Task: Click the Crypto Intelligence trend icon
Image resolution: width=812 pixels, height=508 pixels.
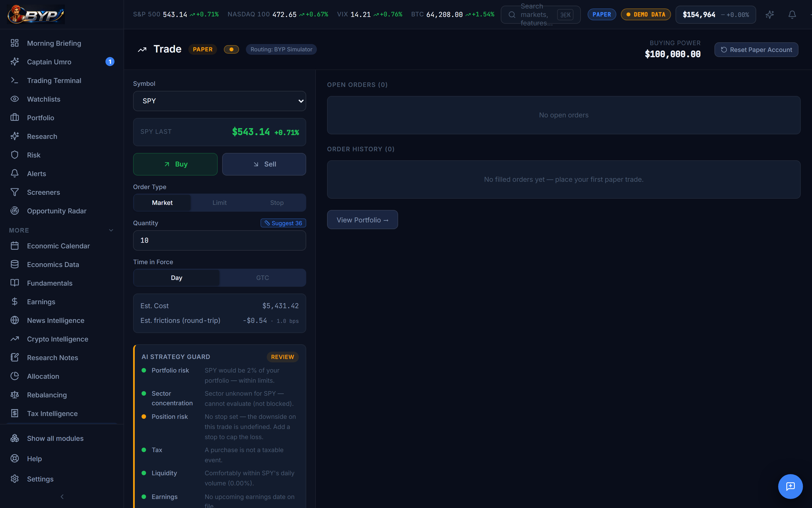Action: 14,339
